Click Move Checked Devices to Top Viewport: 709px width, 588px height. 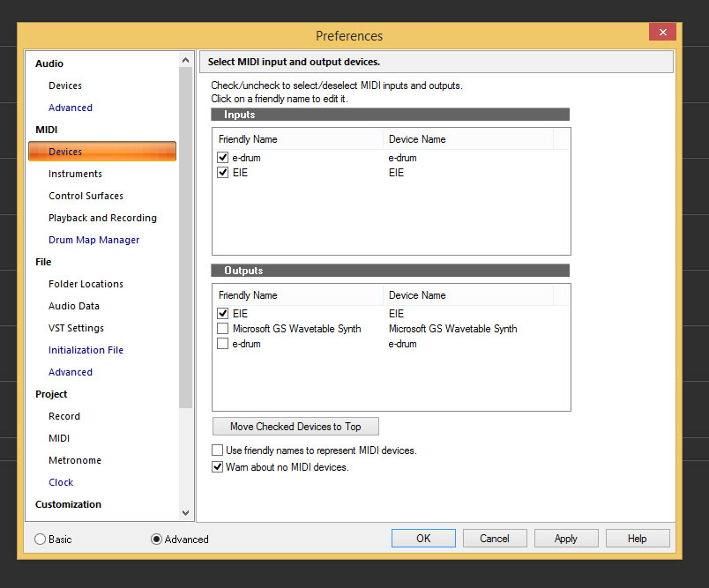(295, 427)
